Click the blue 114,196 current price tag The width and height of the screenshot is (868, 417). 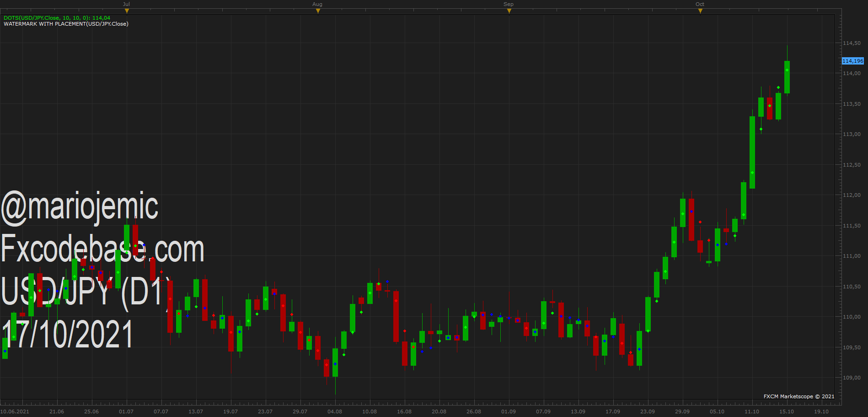[852, 61]
